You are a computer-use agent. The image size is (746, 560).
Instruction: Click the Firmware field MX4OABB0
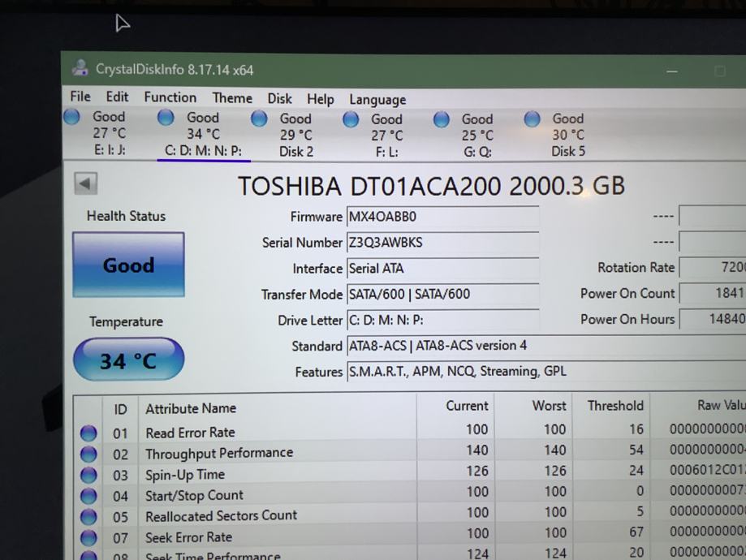click(442, 217)
